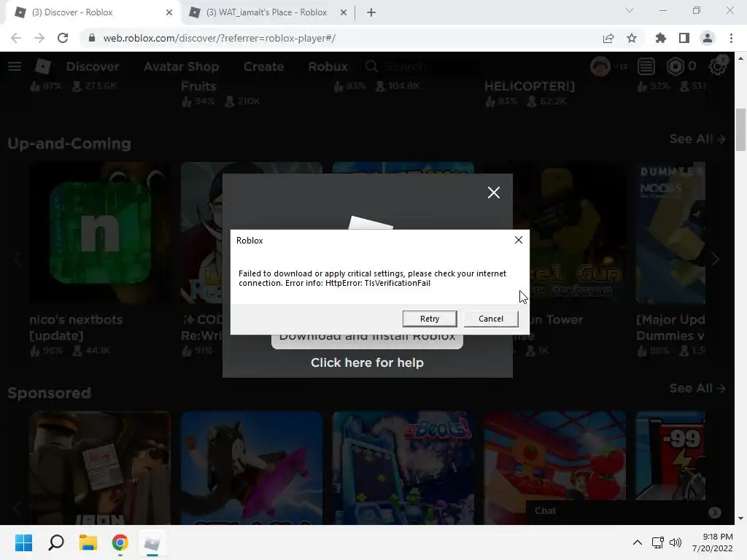Screen dimensions: 747x560
Task: Open sponsored RoBeats game thumbnail
Action: tap(403, 467)
